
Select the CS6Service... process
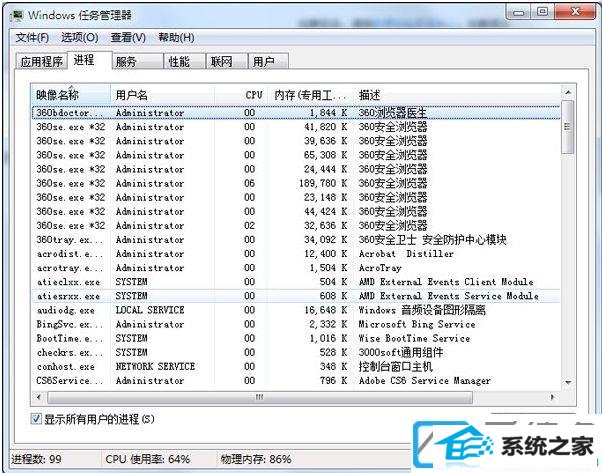(296, 380)
